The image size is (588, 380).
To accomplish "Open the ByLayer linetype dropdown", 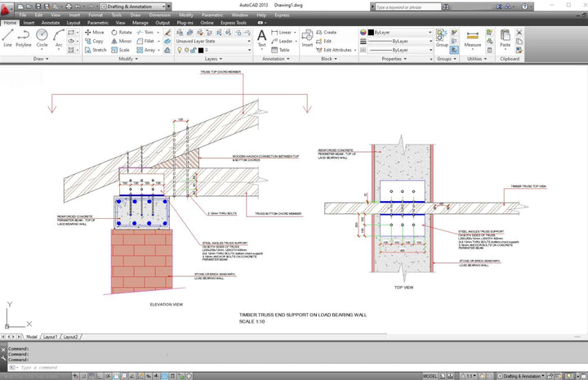I will click(x=400, y=50).
